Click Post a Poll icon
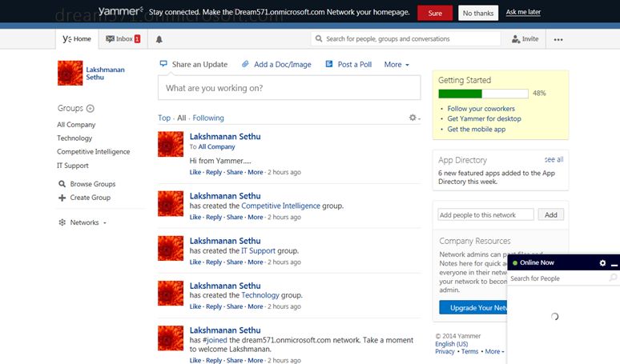 click(x=329, y=64)
